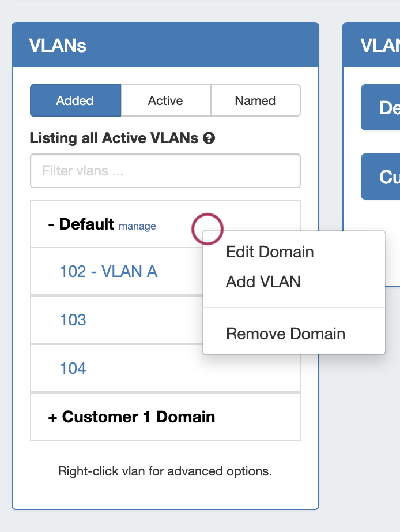Focus the Filter vlans input field
Viewport: 400px width, 532px height.
coord(165,171)
